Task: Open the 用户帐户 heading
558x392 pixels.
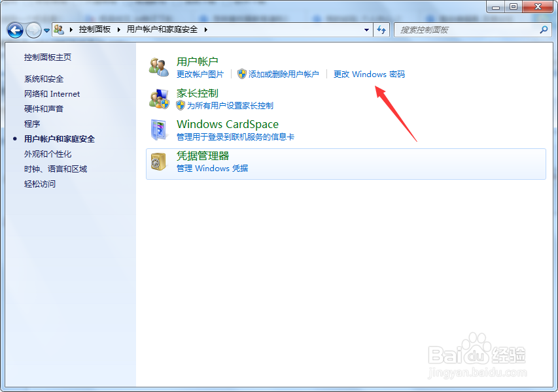Action: (x=197, y=62)
